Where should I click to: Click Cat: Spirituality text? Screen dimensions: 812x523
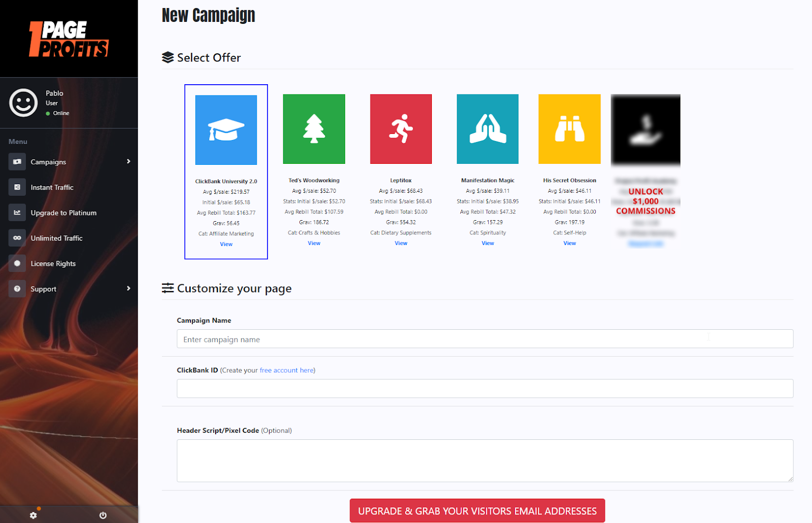click(488, 233)
